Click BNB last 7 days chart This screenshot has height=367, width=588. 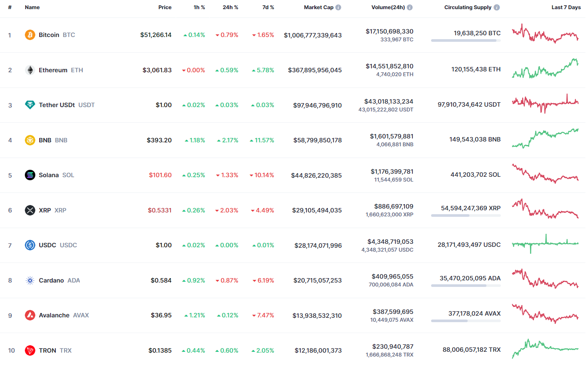pyautogui.click(x=545, y=138)
